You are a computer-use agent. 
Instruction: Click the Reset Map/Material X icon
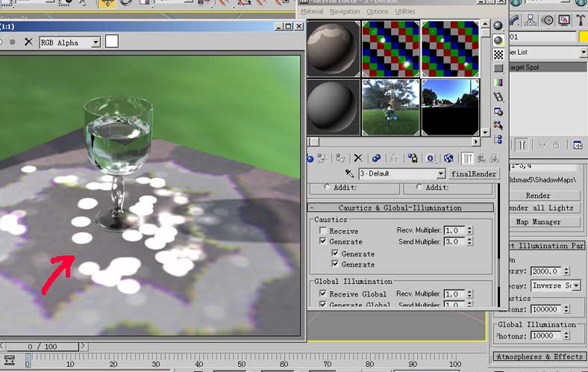click(x=358, y=158)
